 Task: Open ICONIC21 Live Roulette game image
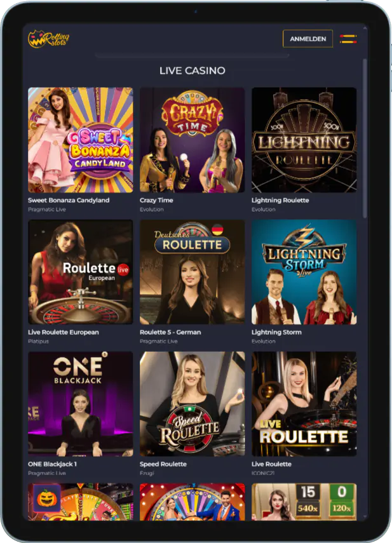304,404
